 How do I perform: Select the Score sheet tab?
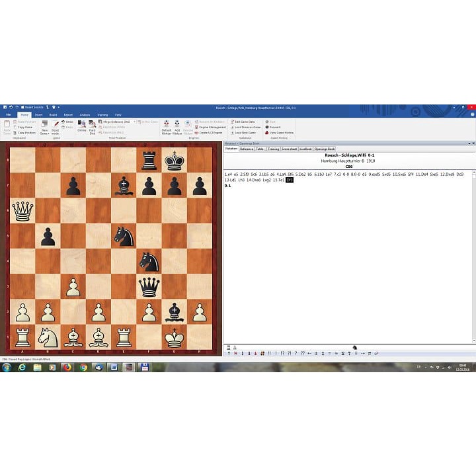click(289, 149)
